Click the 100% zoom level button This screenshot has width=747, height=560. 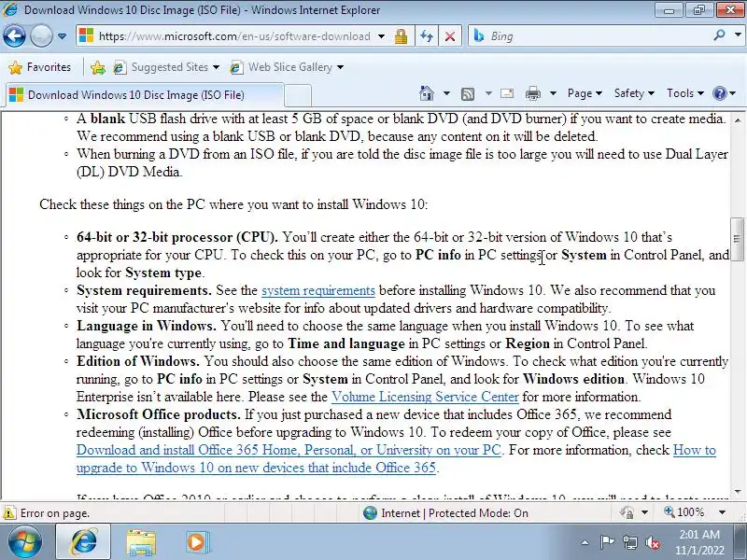point(684,512)
